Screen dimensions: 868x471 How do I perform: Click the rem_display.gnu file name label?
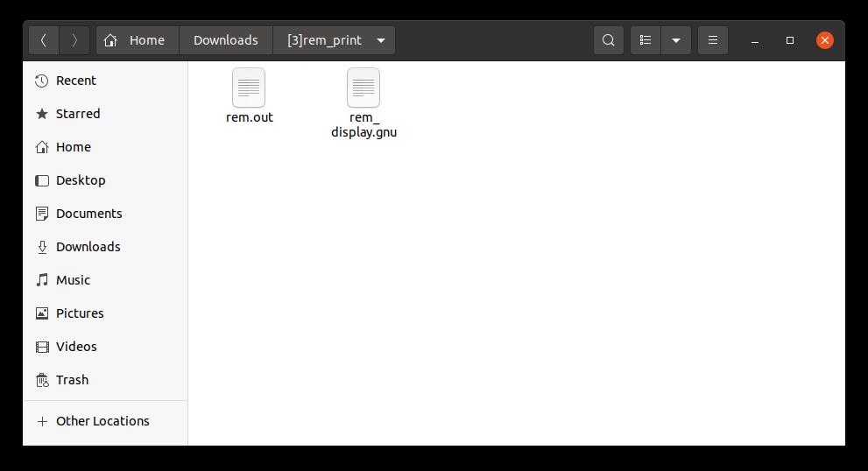click(363, 124)
